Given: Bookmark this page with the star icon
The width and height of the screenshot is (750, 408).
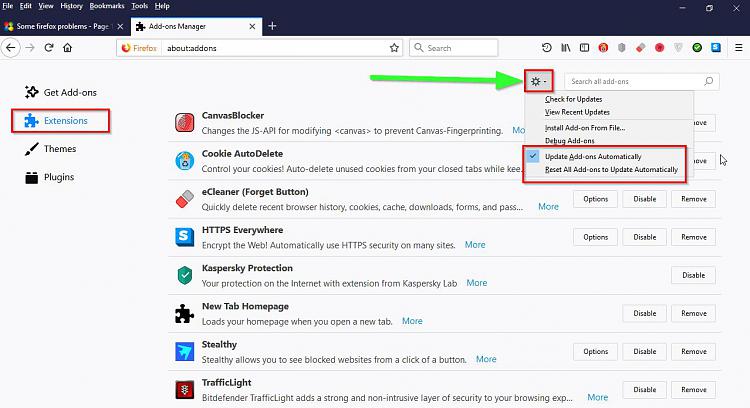Looking at the screenshot, I should (394, 48).
